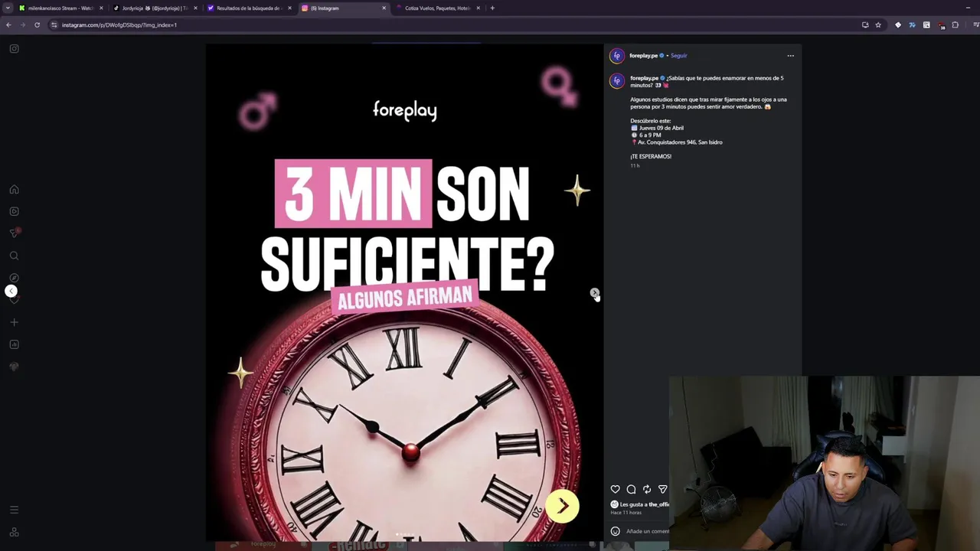980x551 pixels.
Task: Go to previous post with left arrow
Action: coord(11,291)
